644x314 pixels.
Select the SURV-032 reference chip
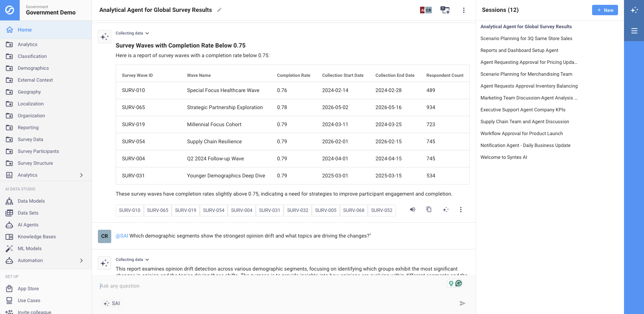297,210
